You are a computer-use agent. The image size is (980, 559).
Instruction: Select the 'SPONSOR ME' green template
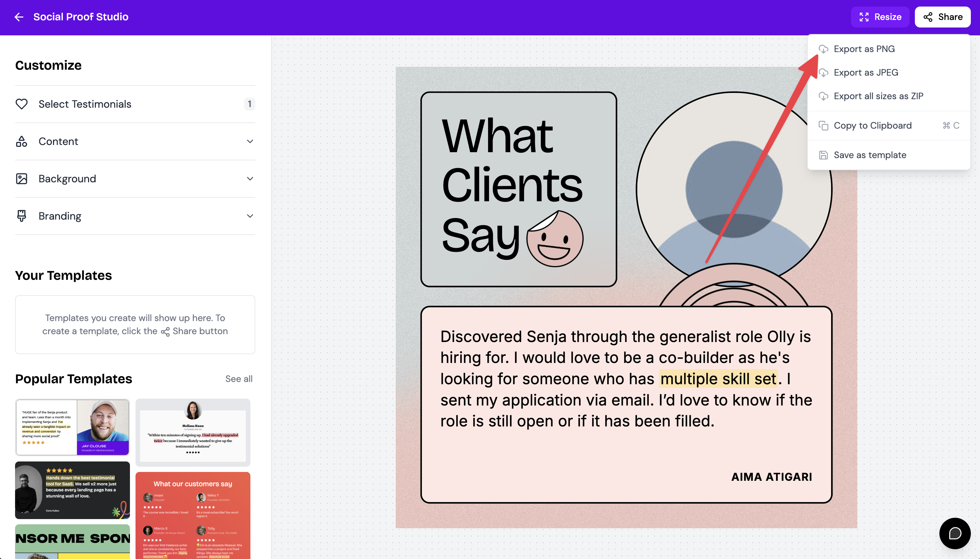pos(72,541)
